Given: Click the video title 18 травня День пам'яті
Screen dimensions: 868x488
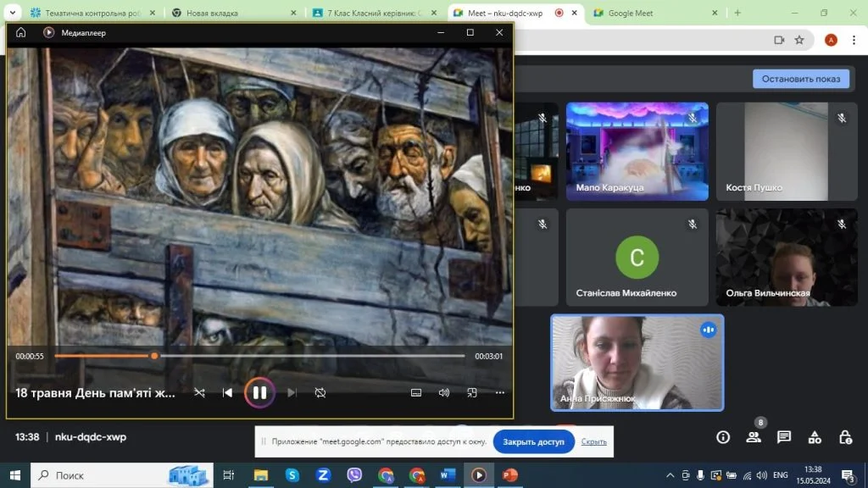Looking at the screenshot, I should point(95,393).
